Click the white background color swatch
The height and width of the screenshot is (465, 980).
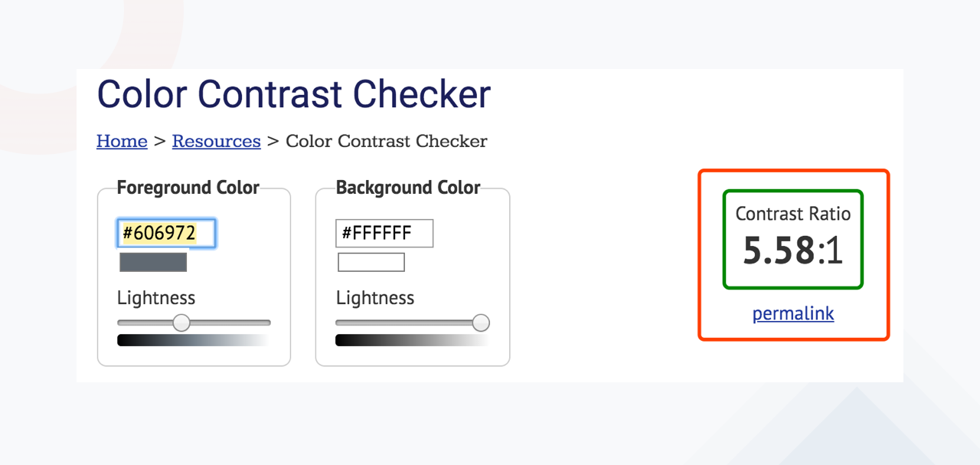371,262
